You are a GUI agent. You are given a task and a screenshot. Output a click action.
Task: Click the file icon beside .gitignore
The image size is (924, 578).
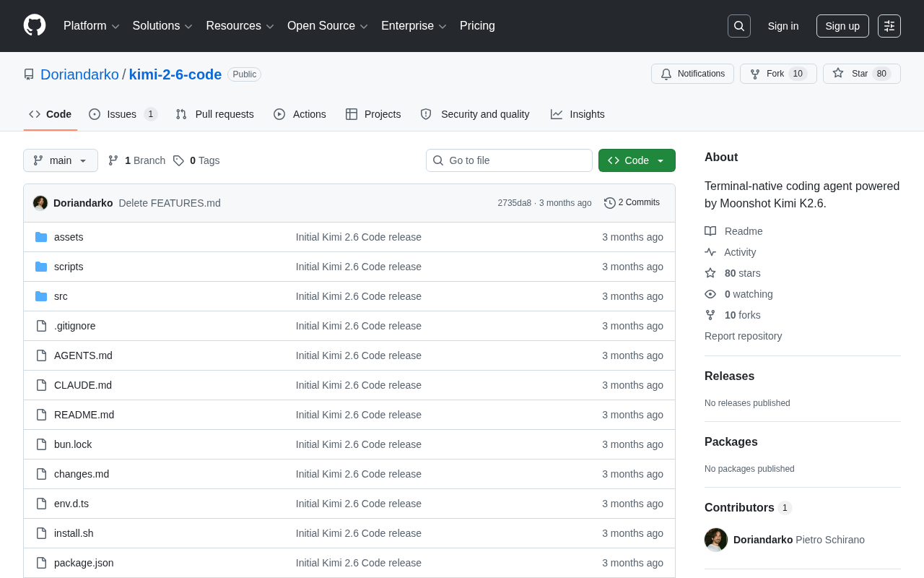click(x=41, y=326)
